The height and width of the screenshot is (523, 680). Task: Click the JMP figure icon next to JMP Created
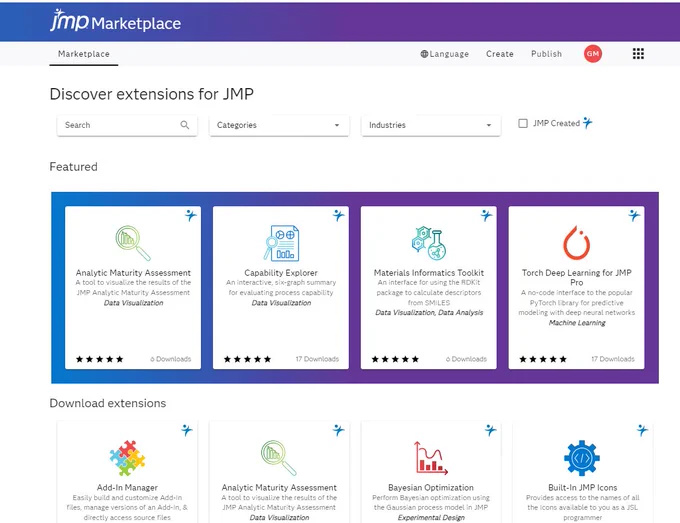pos(588,123)
